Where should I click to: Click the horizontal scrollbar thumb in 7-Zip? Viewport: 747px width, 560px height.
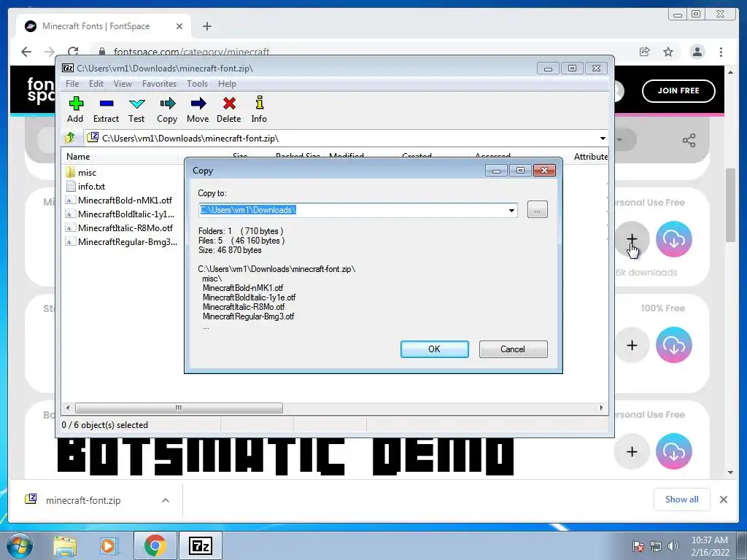pos(179,408)
